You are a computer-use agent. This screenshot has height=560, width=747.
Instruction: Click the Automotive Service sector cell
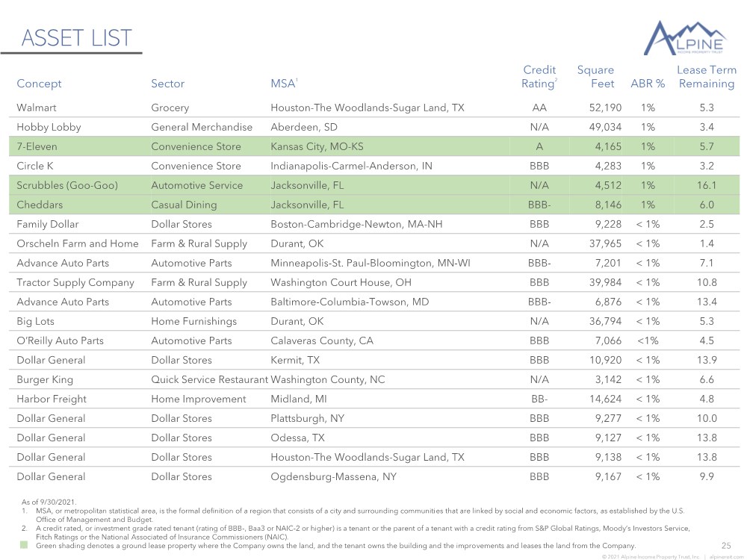[196, 186]
